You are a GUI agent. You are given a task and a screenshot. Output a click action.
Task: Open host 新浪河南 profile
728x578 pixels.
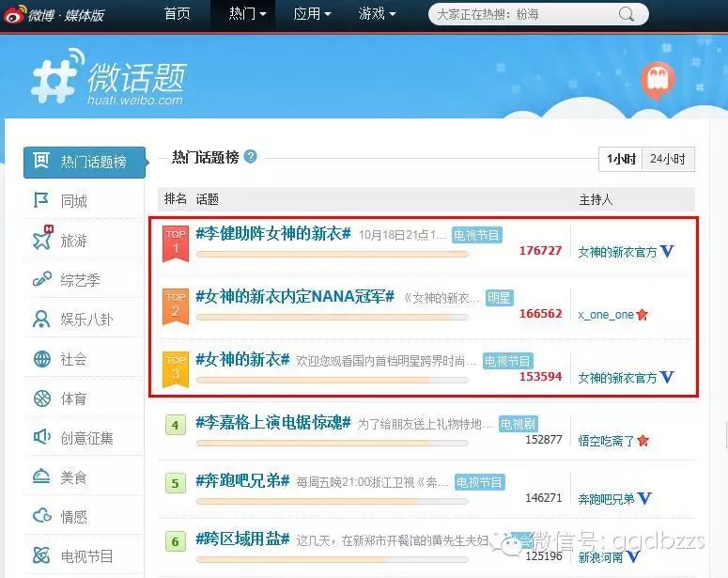tap(600, 556)
